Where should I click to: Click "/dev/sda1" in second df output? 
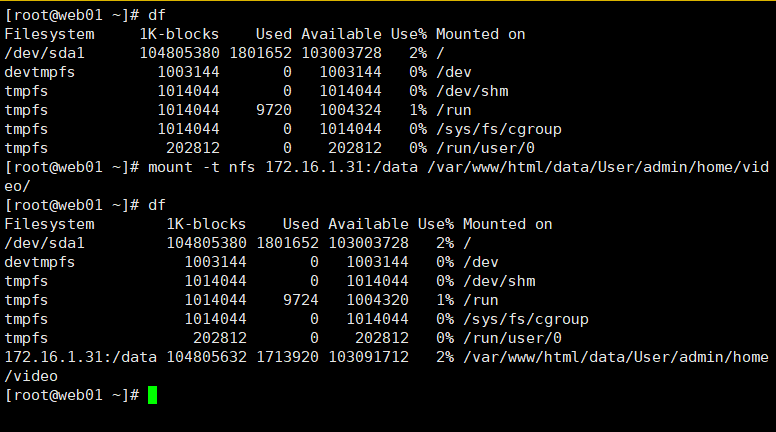(45, 243)
